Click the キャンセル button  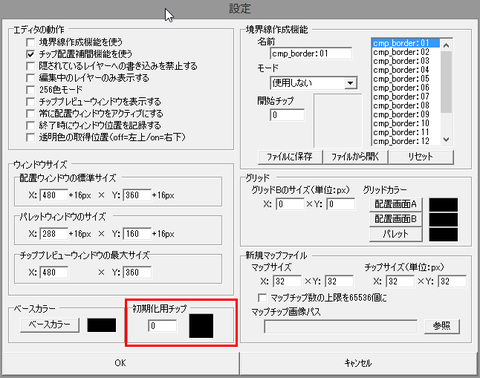358,363
